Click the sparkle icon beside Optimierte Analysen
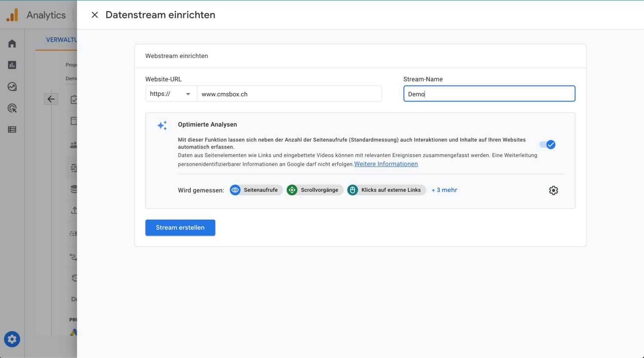This screenshot has height=358, width=644. pyautogui.click(x=162, y=125)
